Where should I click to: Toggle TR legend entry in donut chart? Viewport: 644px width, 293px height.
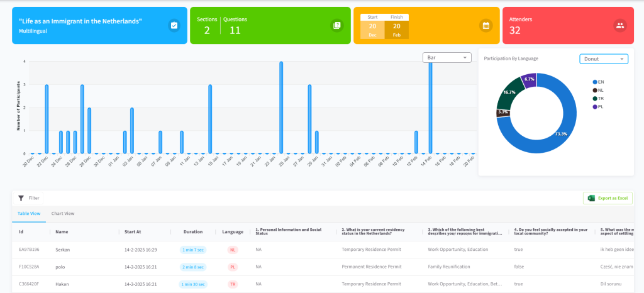598,99
